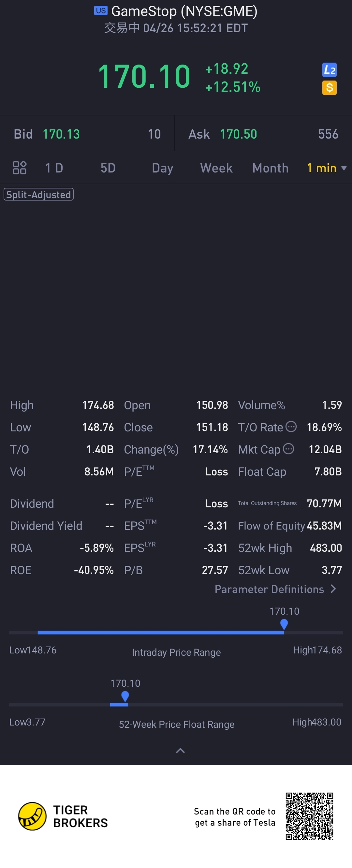Open the 1 min interval dropdown
The width and height of the screenshot is (352, 868).
click(x=326, y=168)
